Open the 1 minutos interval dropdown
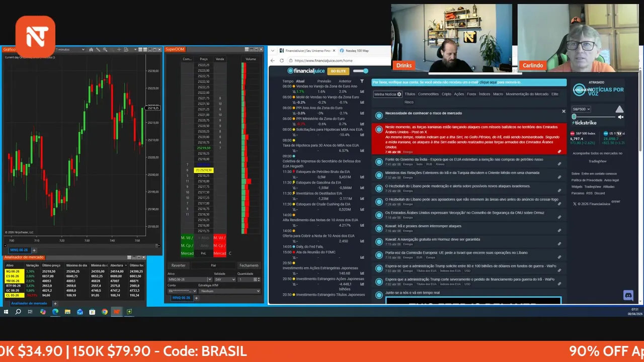644x362 pixels. coord(70,49)
